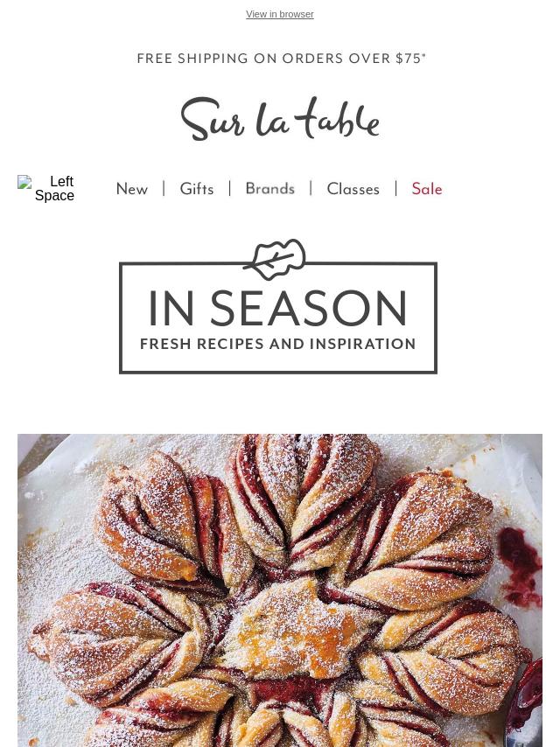
Task: Click the Left Space alt text
Action: point(54,189)
